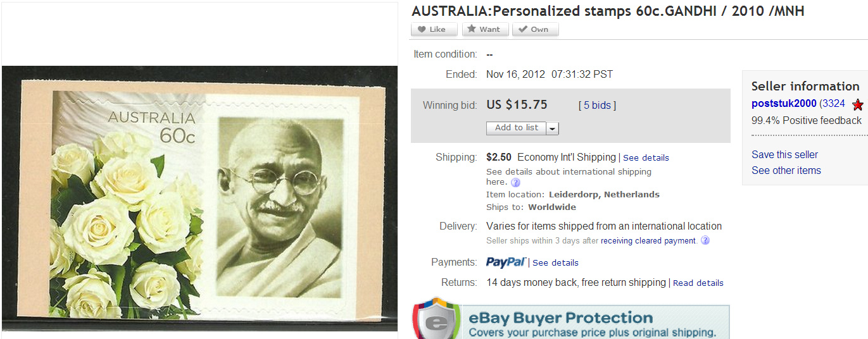
Task: Open the Add to list dropdown arrow
Action: [x=553, y=128]
